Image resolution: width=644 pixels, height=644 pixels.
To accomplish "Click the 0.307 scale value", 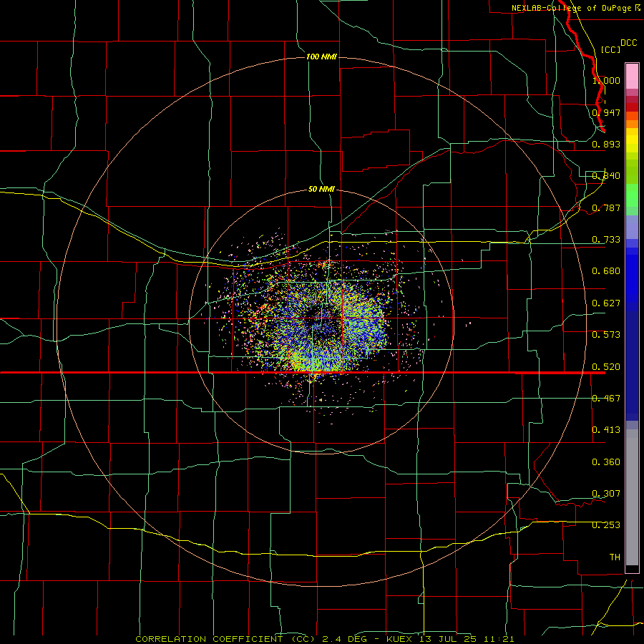I will 606,493.
